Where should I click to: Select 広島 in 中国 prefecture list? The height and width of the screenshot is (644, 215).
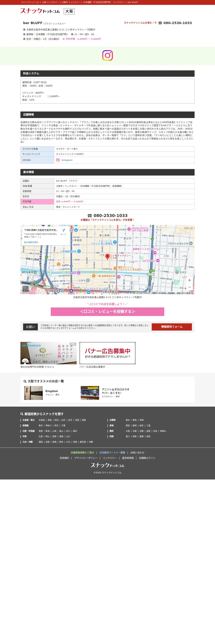[x=41, y=437]
